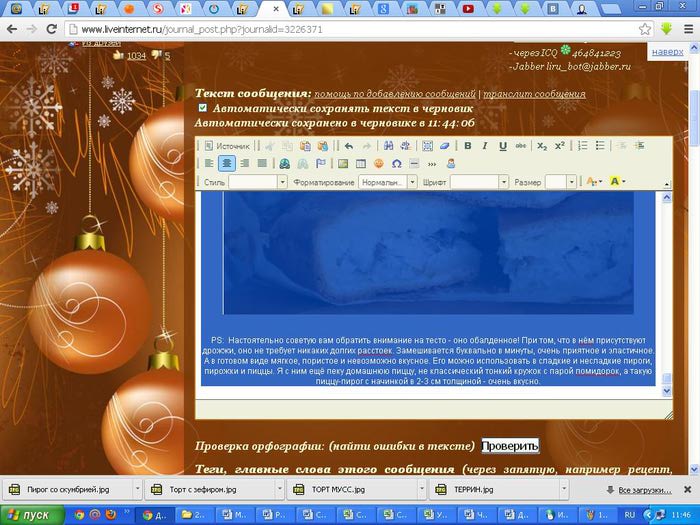Screen dimensions: 700x525
Task: Insert an image into the post
Action: click(x=343, y=164)
